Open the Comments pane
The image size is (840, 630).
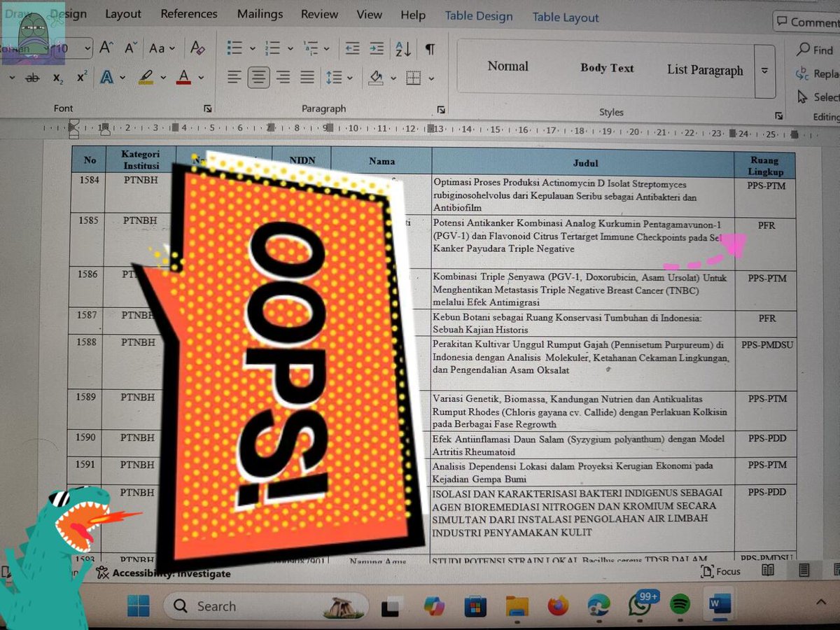coord(808,22)
